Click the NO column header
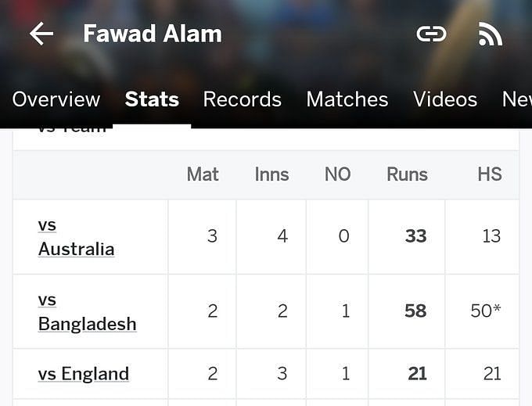Screen dimensions: 532x406 tap(338, 174)
